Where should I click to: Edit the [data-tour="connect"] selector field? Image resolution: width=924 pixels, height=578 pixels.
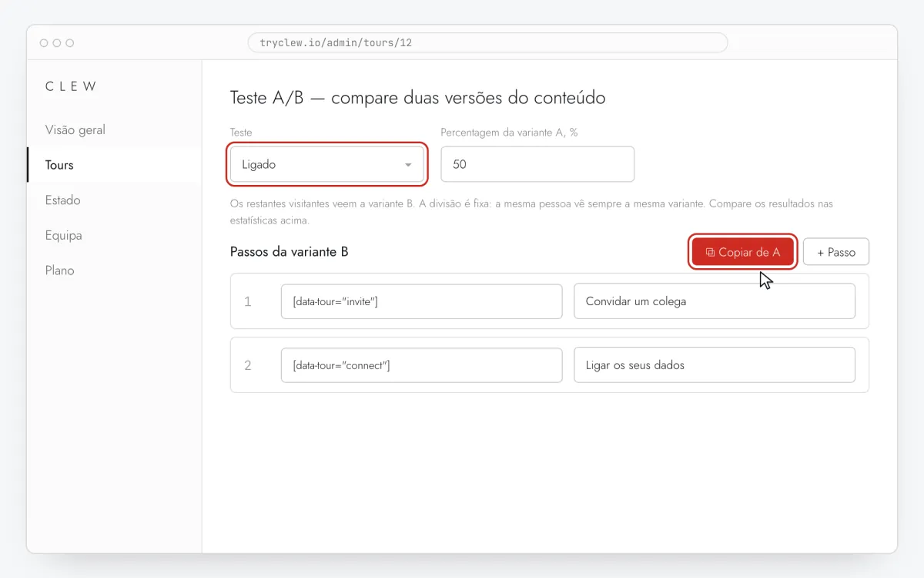[422, 365]
